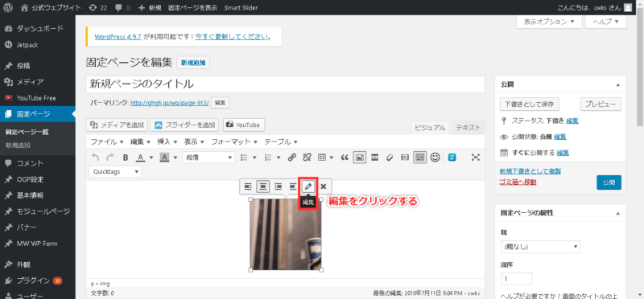Screen dimensions: 644x299
Task: Select the inserted image in the editor
Action: [286, 234]
